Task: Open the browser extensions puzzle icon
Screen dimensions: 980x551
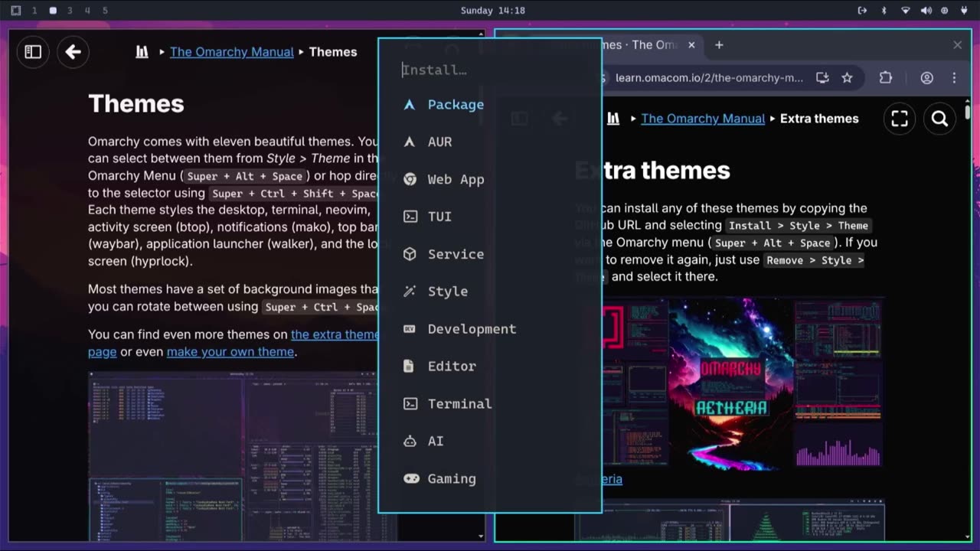Action: tap(886, 77)
